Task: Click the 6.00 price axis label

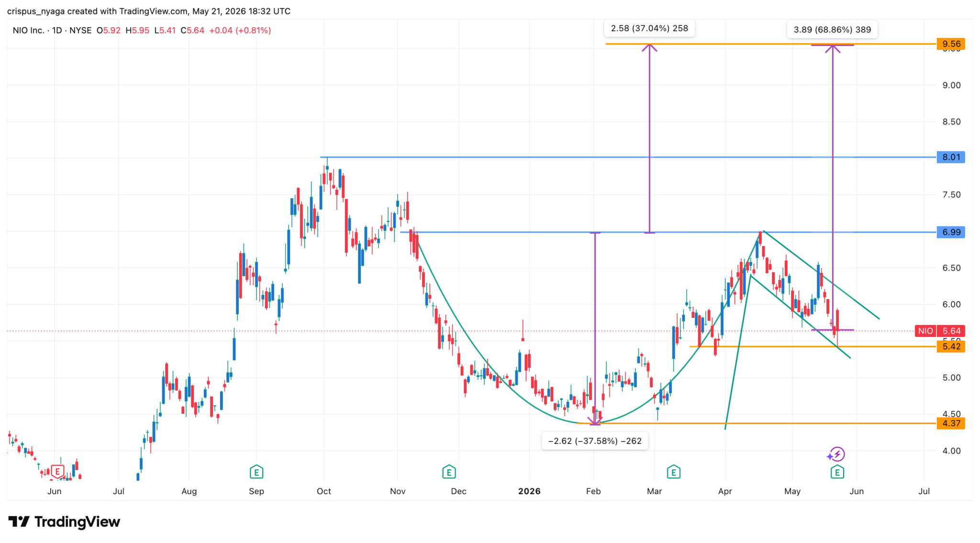Action: 951,304
